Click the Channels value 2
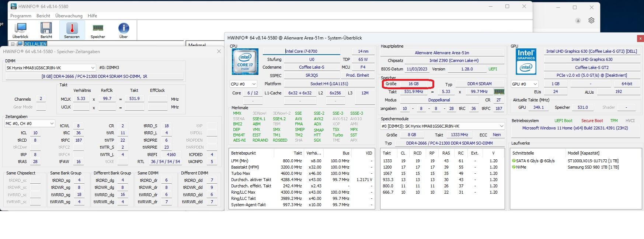 pyautogui.click(x=41, y=99)
